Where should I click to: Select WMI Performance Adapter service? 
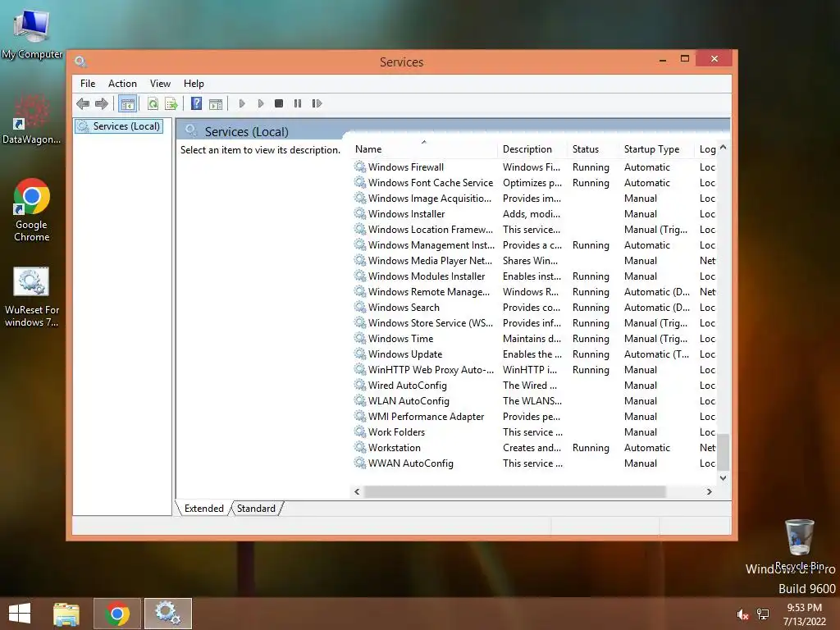[534, 416]
